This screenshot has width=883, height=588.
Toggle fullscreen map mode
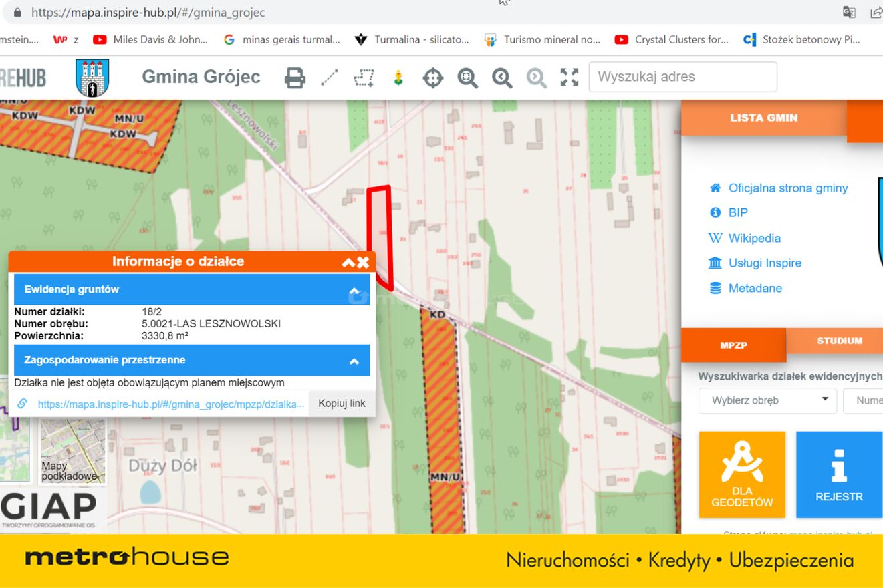pos(569,78)
